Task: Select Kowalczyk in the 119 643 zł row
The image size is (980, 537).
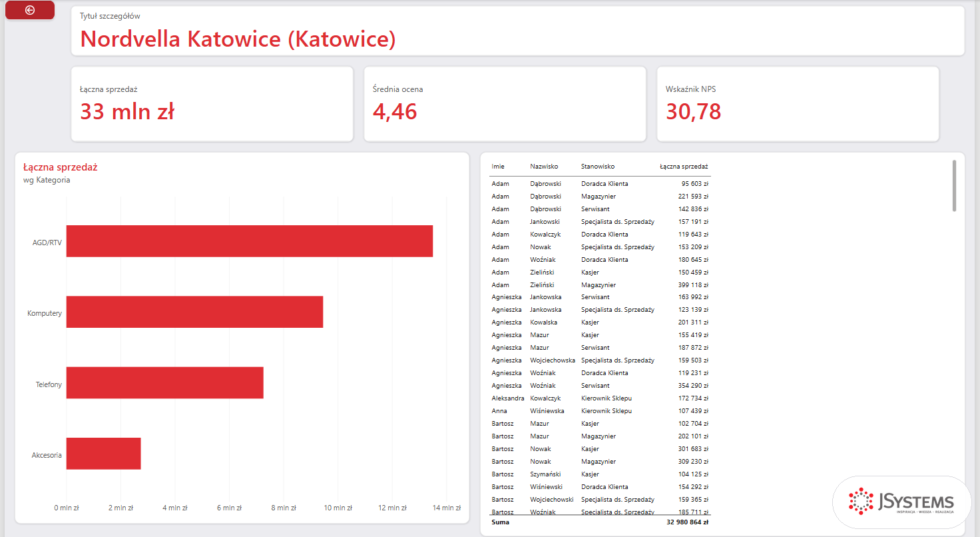Action: point(545,235)
